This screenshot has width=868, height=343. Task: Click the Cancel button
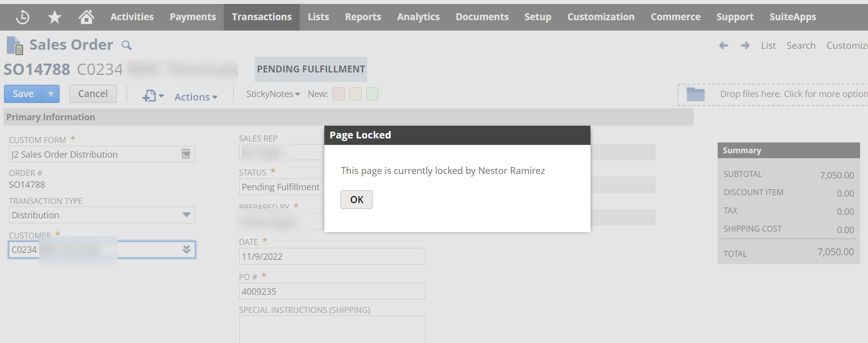click(93, 94)
